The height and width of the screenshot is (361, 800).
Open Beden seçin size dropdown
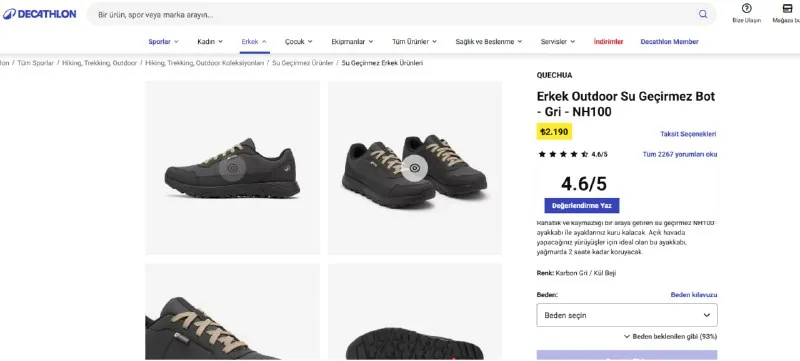[x=627, y=315]
